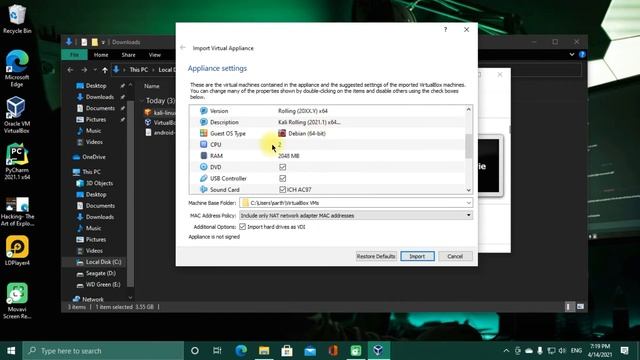Open notification center in system tray
The height and width of the screenshot is (360, 640).
point(624,351)
